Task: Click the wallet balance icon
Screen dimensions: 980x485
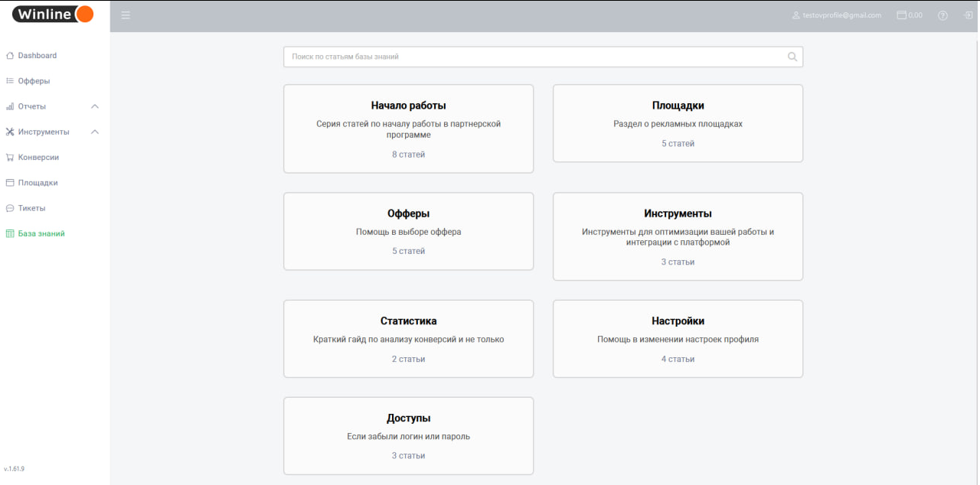Action: coord(901,15)
